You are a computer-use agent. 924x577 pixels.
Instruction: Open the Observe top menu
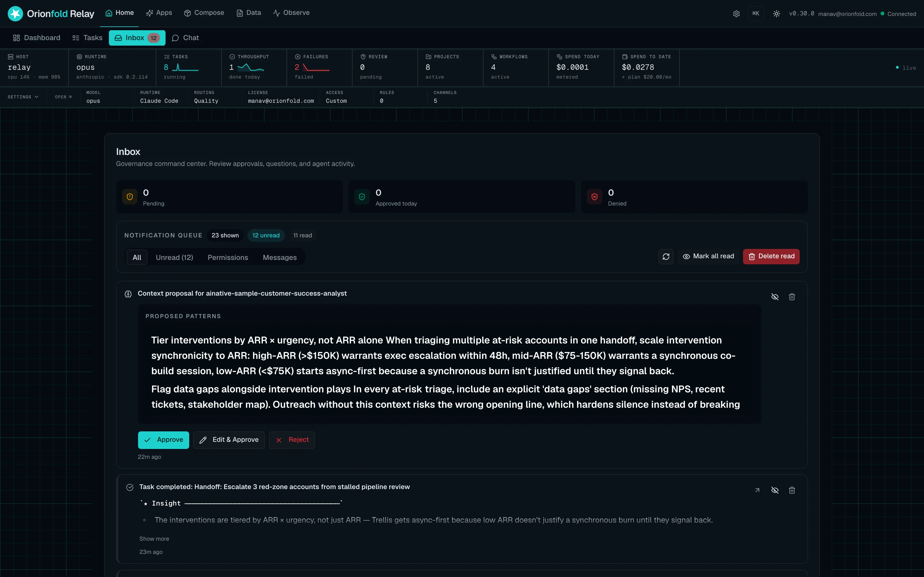coord(291,13)
